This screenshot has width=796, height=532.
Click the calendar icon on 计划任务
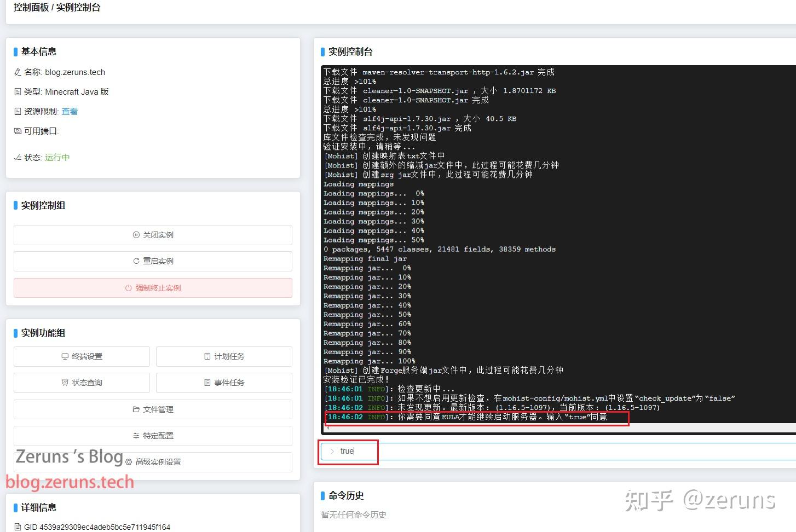pos(207,356)
